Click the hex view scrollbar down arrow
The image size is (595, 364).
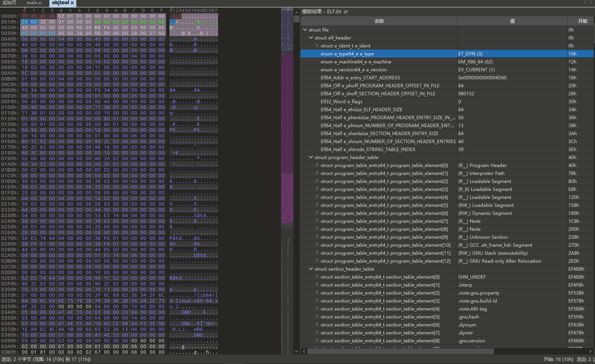coord(296,351)
